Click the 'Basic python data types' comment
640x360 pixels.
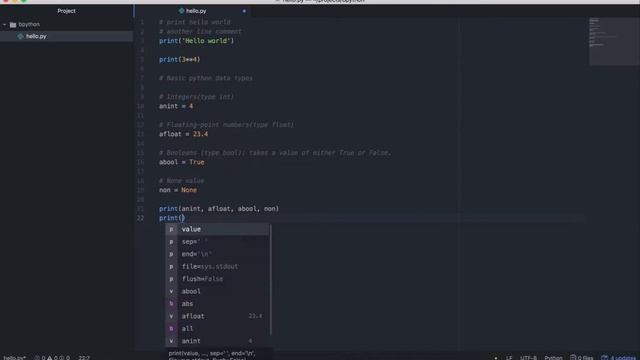click(x=206, y=78)
